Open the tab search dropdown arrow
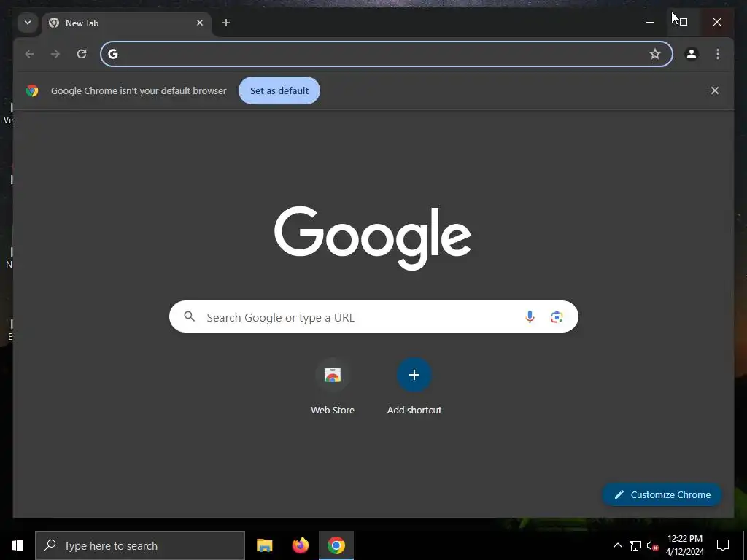This screenshot has height=560, width=747. coord(28,23)
